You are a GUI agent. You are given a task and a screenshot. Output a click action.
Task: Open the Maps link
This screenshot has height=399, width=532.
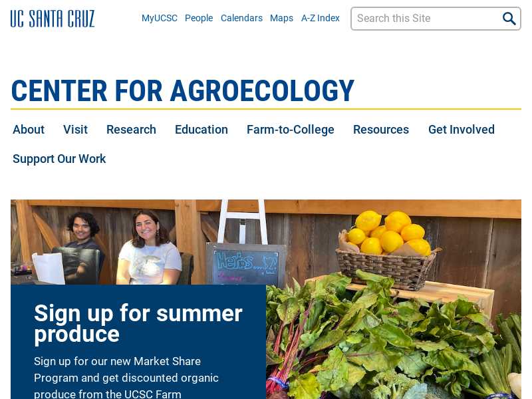pos(281,18)
